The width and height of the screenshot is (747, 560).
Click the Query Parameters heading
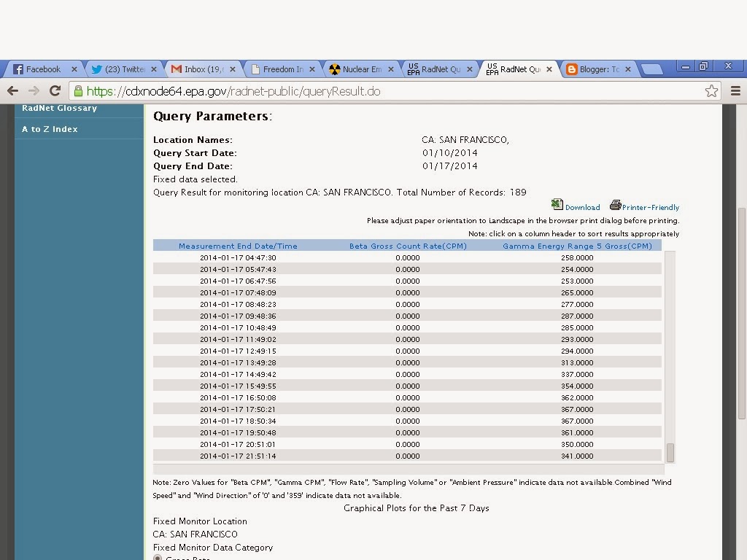(212, 116)
